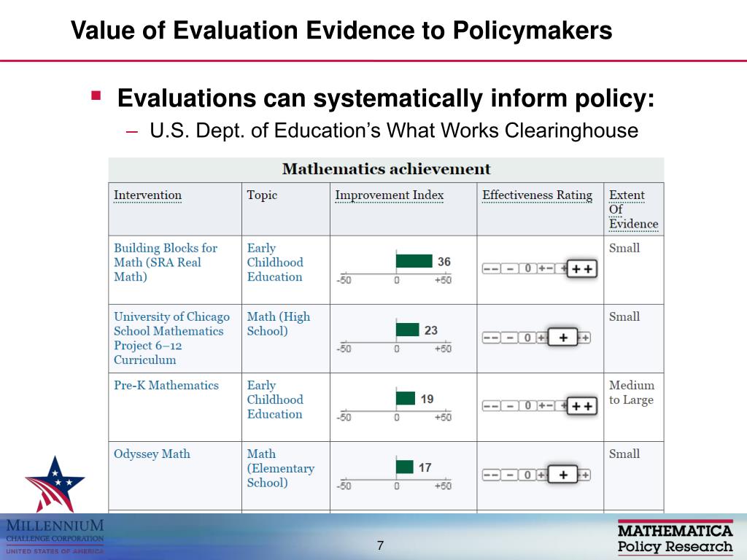Click the ++ rating badge for Building Blocks
The height and width of the screenshot is (560, 747).
coord(581,269)
